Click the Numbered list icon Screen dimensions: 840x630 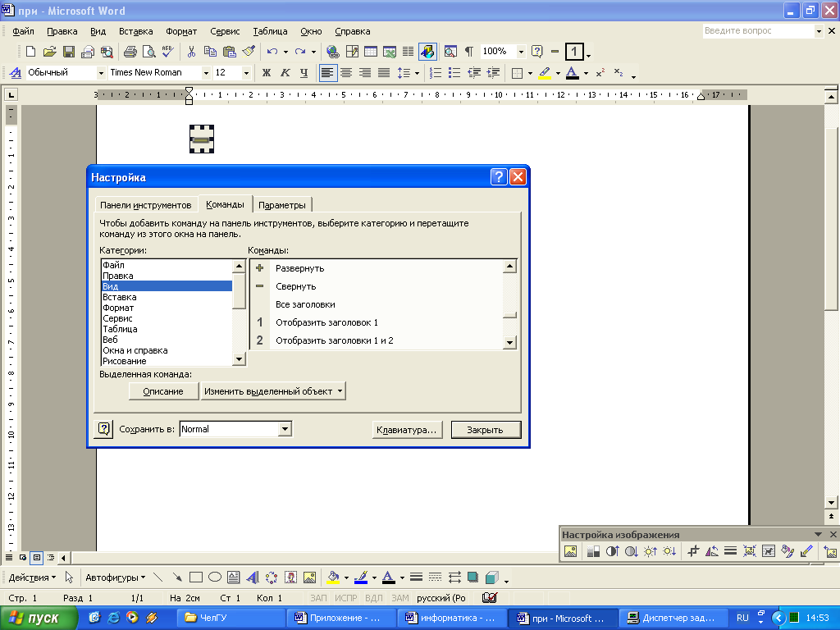[436, 73]
